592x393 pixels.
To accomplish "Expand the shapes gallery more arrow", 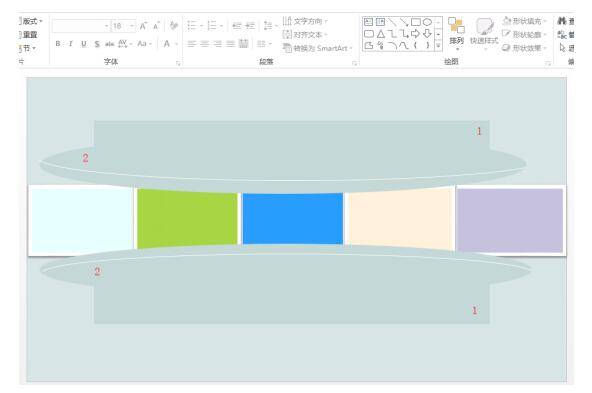I will click(x=438, y=46).
